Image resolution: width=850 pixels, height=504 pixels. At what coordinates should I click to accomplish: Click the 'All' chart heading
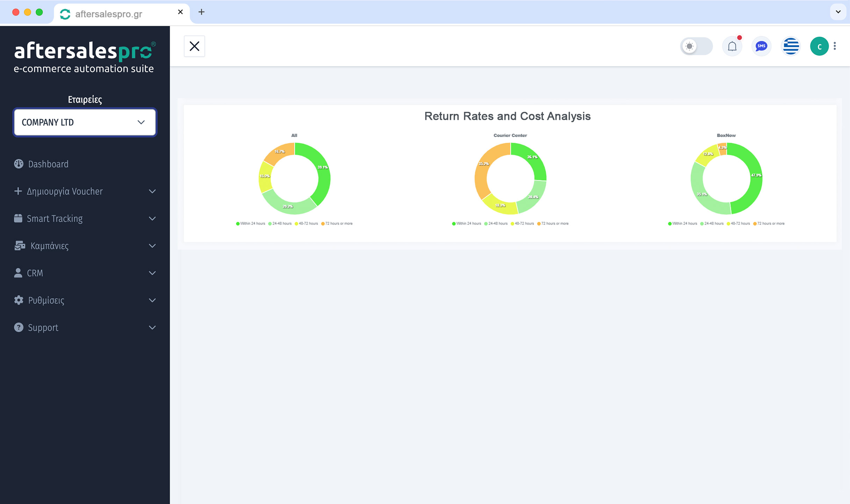[x=294, y=135]
